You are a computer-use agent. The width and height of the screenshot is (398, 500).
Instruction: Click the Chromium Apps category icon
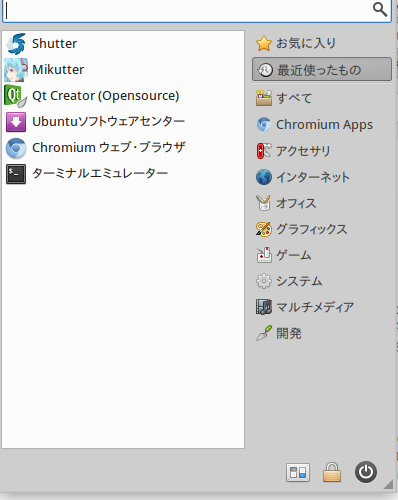point(264,124)
